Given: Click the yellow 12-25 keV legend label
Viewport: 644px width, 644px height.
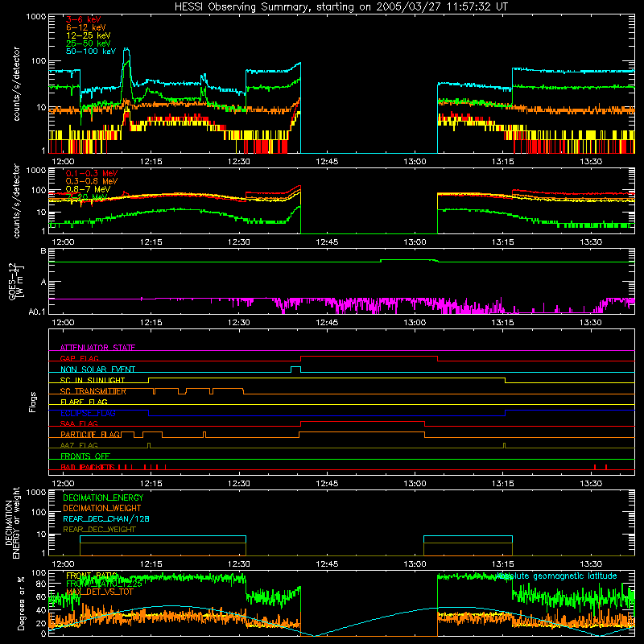Looking at the screenshot, I should point(89,35).
